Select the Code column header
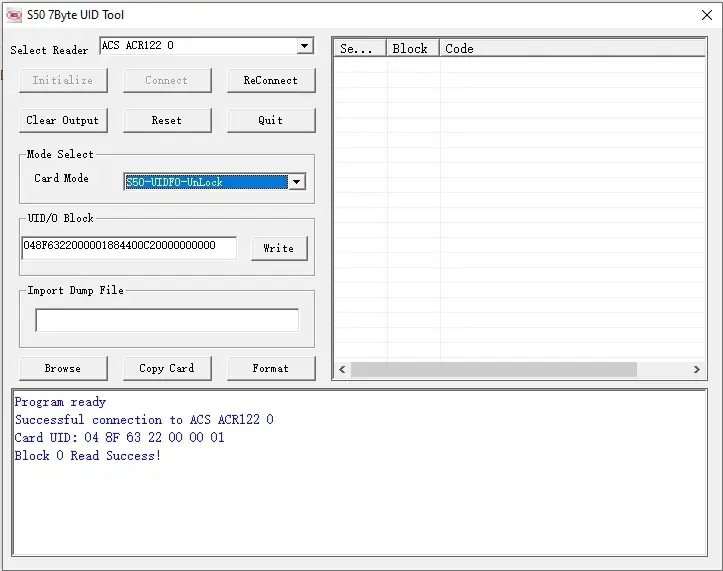The width and height of the screenshot is (723, 571). coord(570,48)
